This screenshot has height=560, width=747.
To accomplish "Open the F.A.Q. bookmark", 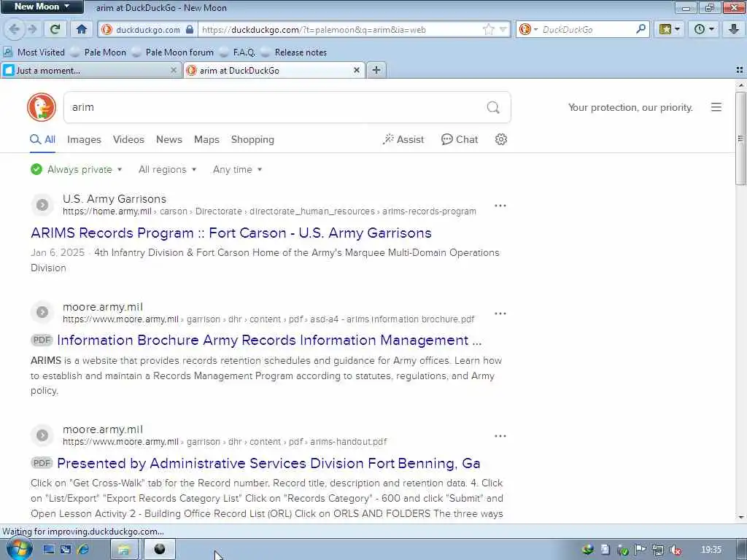I will pyautogui.click(x=238, y=52).
